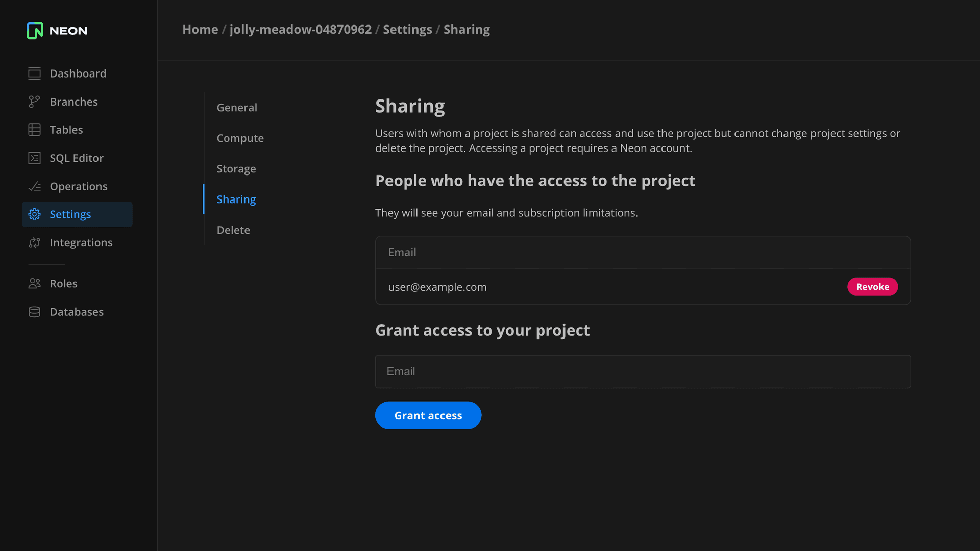Select the Delete settings tab
The image size is (980, 551).
233,230
